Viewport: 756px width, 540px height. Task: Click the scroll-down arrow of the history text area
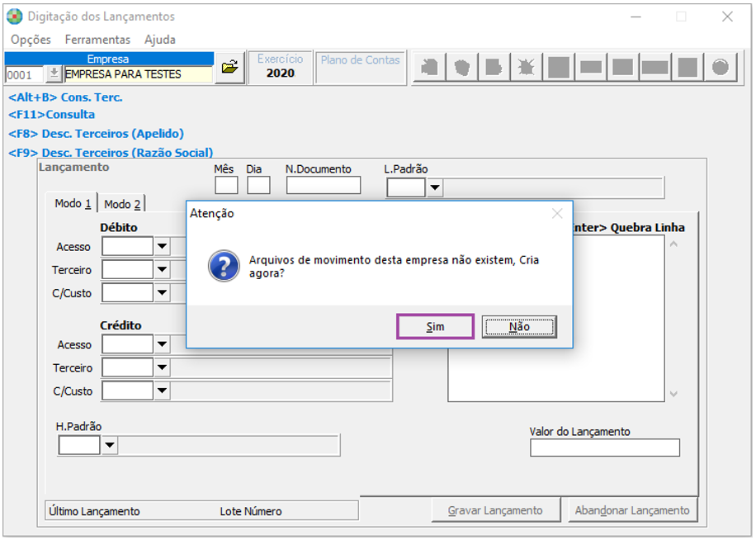(673, 394)
